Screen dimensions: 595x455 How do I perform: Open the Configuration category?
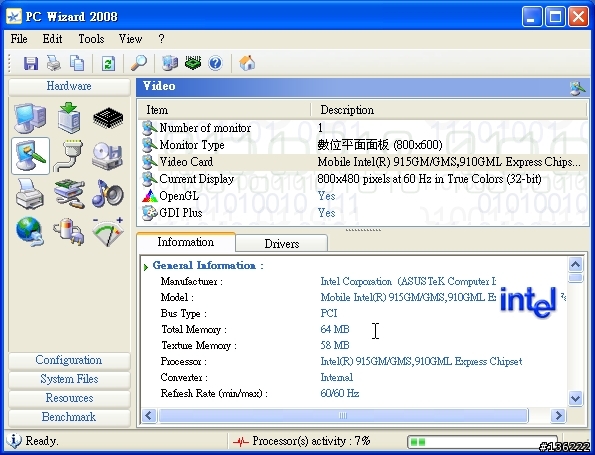point(69,360)
